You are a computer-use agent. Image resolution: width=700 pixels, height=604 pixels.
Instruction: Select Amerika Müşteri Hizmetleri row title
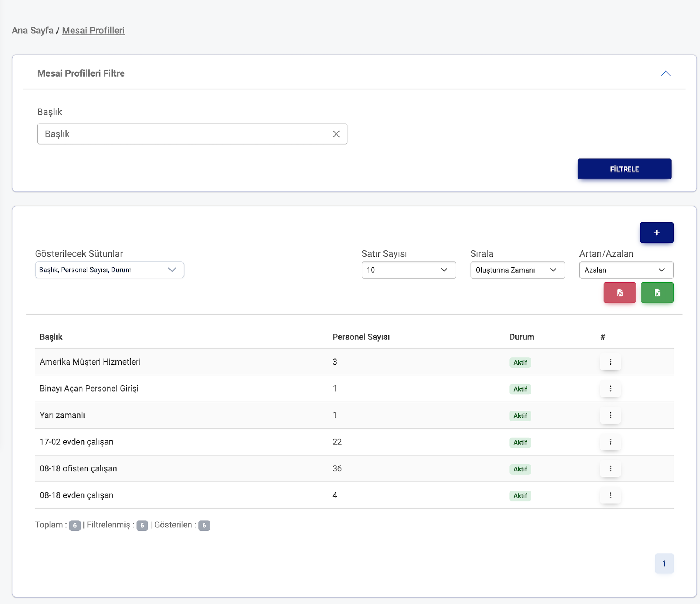click(x=90, y=362)
